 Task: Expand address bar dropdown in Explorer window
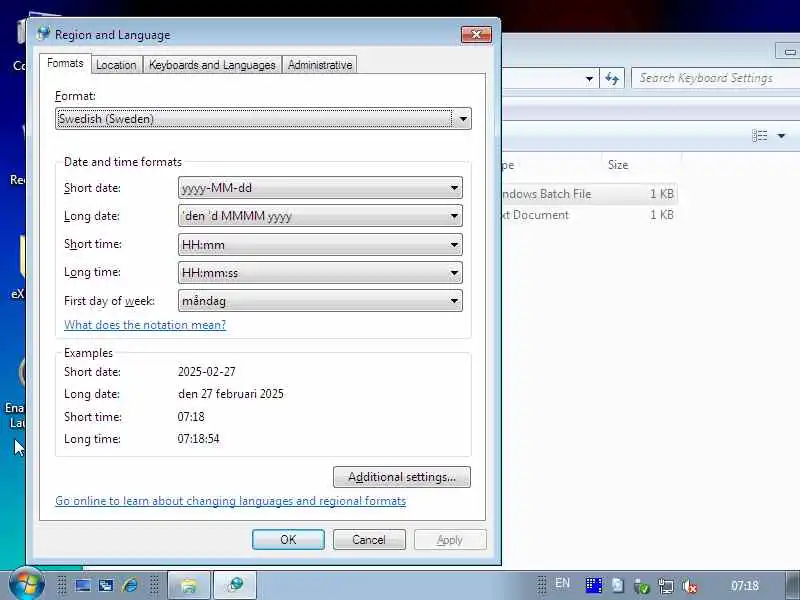(589, 79)
